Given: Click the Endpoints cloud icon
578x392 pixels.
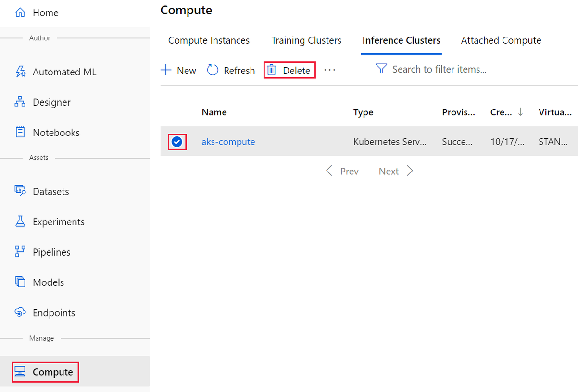Looking at the screenshot, I should (20, 313).
